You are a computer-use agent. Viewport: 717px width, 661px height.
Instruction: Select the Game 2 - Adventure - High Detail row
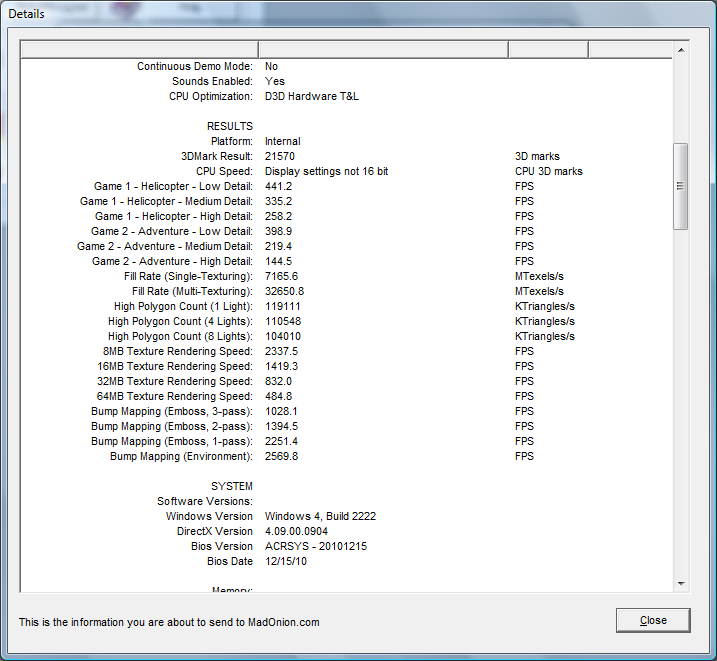coord(172,262)
